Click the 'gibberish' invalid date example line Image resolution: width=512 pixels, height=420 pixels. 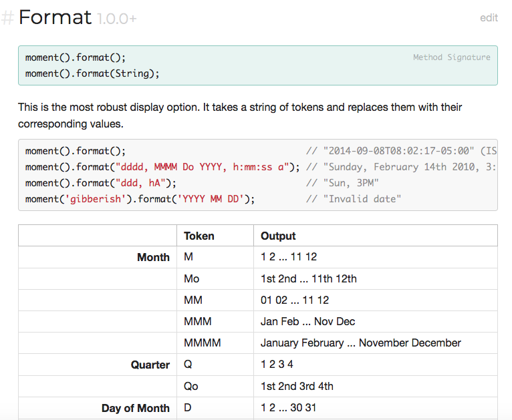pos(140,199)
